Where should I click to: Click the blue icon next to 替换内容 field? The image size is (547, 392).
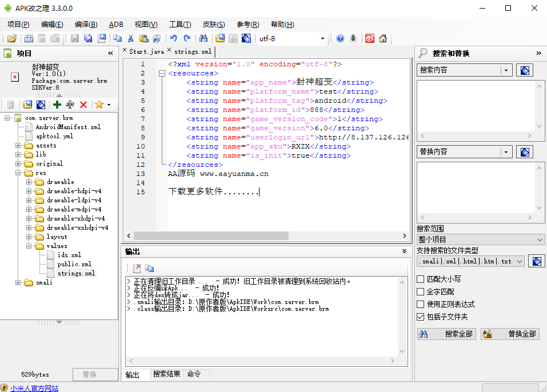pos(525,152)
